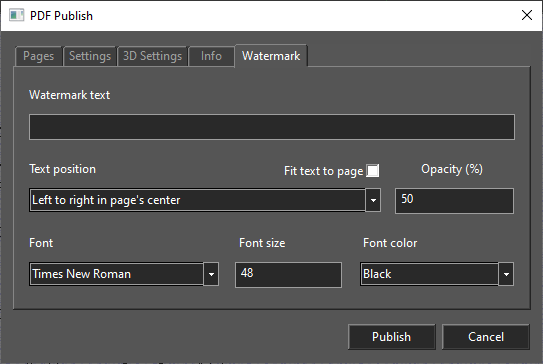Switch to the Pages tab
This screenshot has height=364, width=543.
38,56
